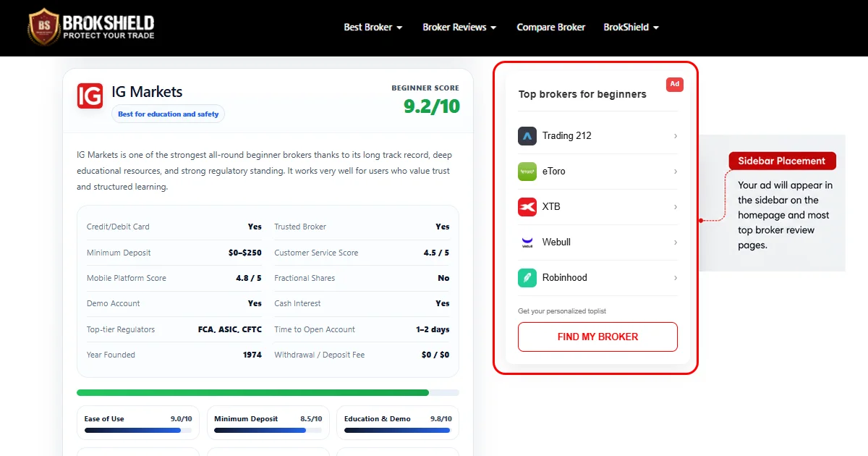Click the green overall score progress bar

pyautogui.click(x=268, y=393)
